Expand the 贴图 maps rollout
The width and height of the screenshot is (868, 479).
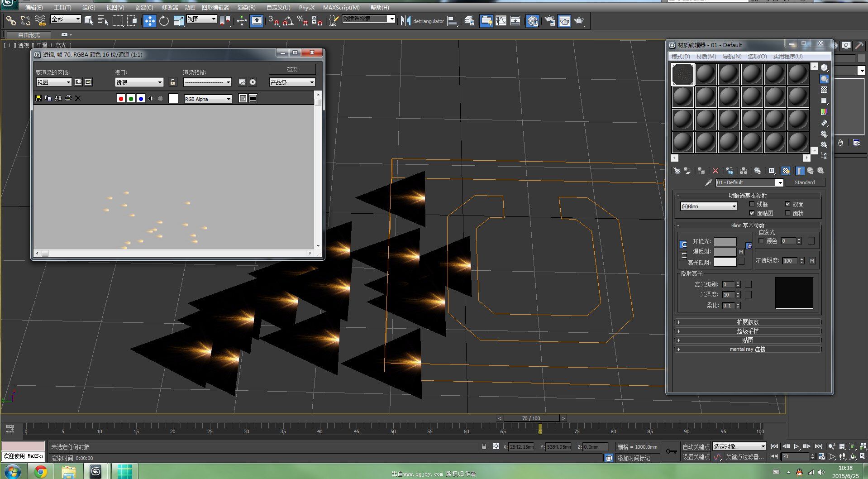pos(748,340)
